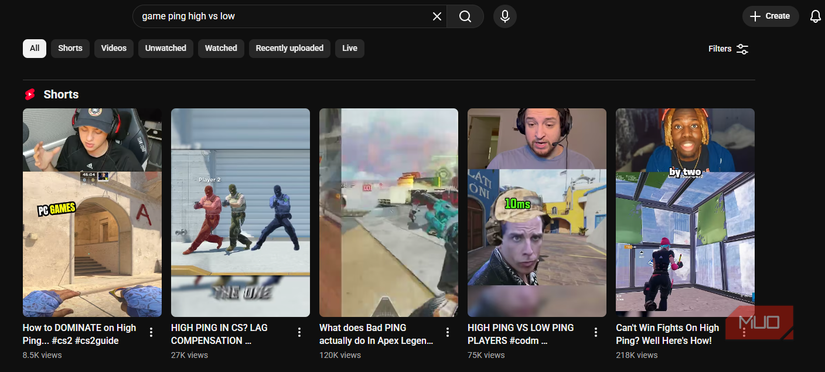The width and height of the screenshot is (825, 372).
Task: Click the '218K views' text
Action: [x=637, y=355]
